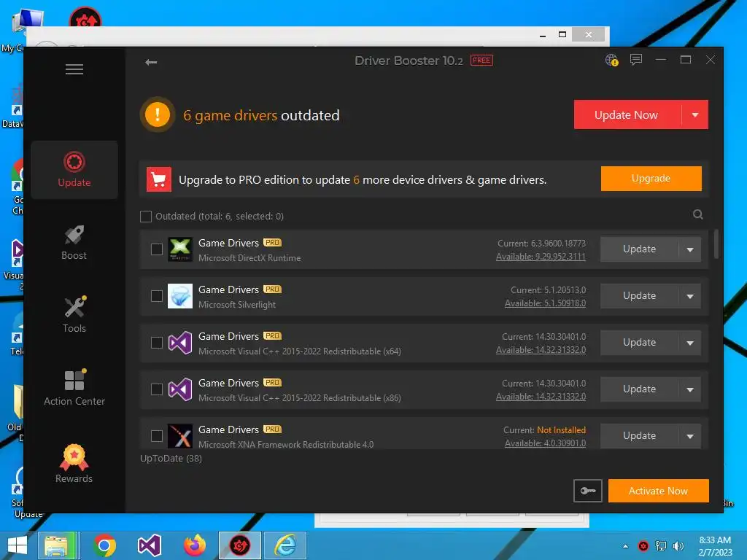Launch Firefox from the taskbar
Screen dimensions: 747x560
[194, 545]
